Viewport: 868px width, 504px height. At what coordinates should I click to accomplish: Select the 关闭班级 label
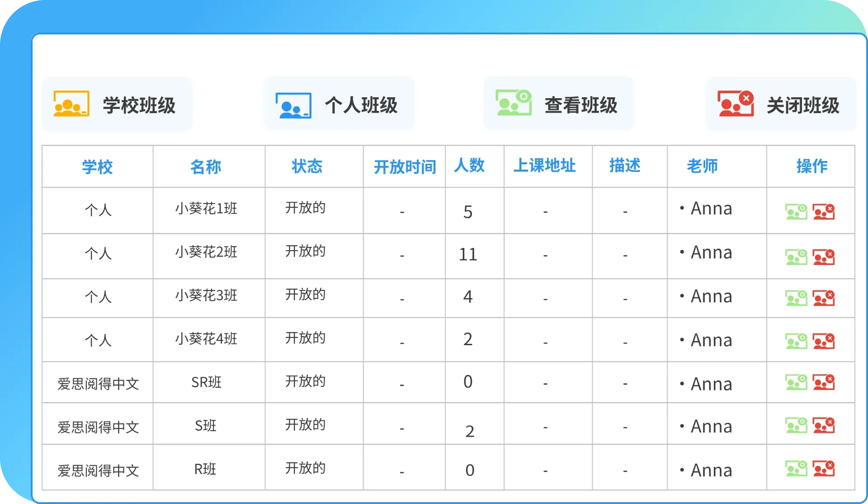tap(803, 105)
